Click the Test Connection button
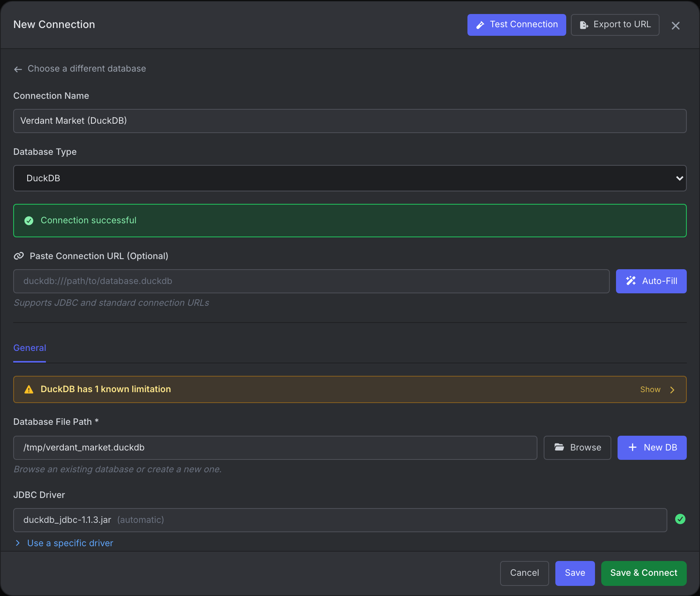Image resolution: width=700 pixels, height=596 pixels. click(517, 25)
